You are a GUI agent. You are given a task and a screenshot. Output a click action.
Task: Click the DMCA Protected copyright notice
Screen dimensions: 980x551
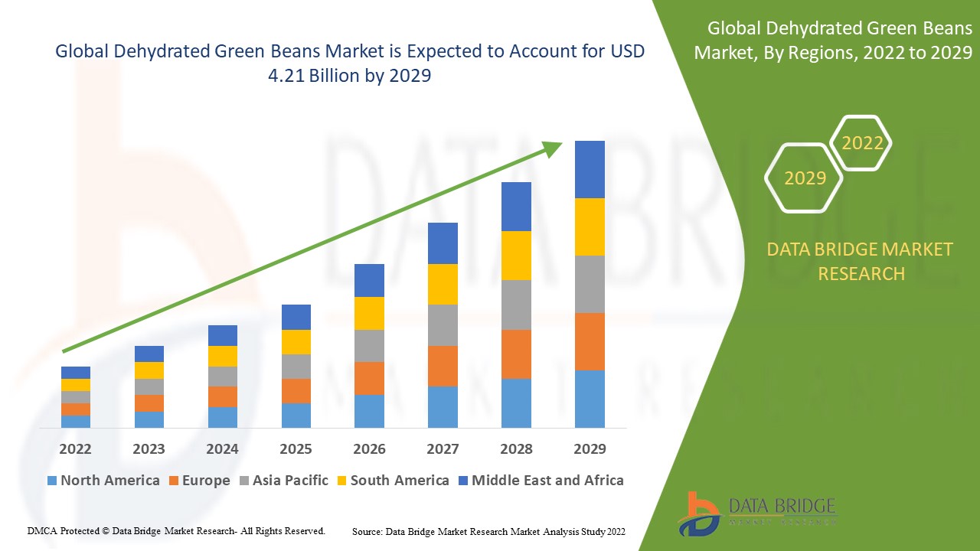pyautogui.click(x=176, y=530)
